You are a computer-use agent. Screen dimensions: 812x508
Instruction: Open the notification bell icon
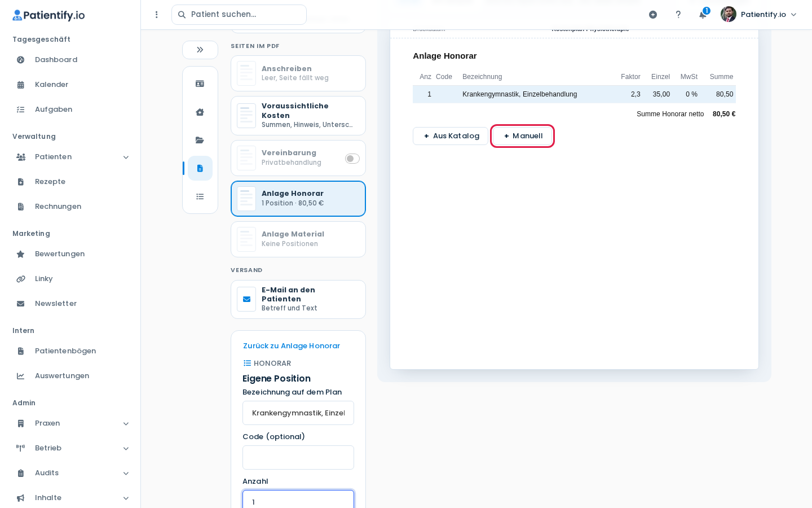pyautogui.click(x=703, y=15)
